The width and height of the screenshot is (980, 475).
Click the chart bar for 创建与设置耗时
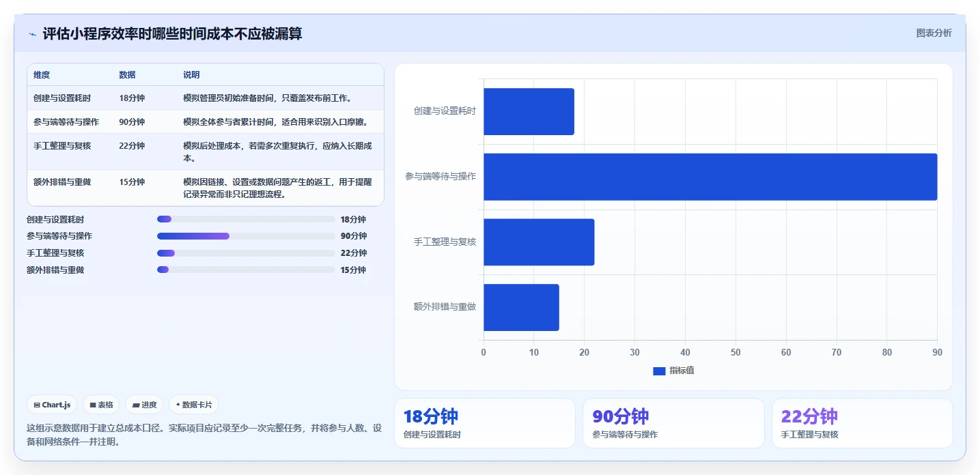click(x=529, y=111)
